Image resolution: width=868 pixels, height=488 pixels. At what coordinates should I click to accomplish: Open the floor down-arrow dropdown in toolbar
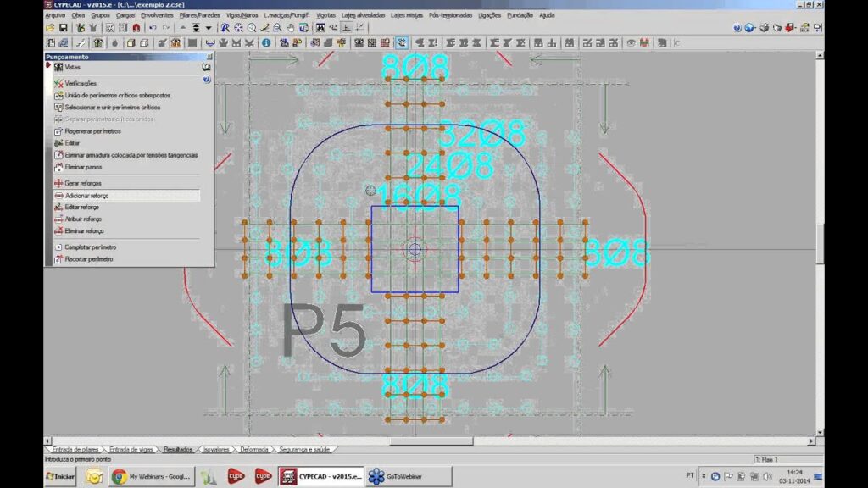(209, 28)
